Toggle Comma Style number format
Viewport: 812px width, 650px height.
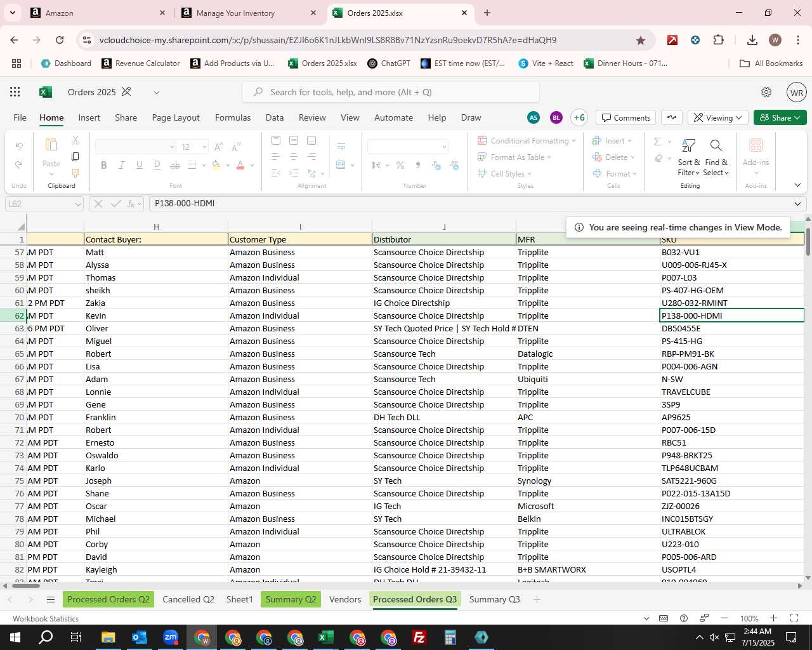point(418,165)
